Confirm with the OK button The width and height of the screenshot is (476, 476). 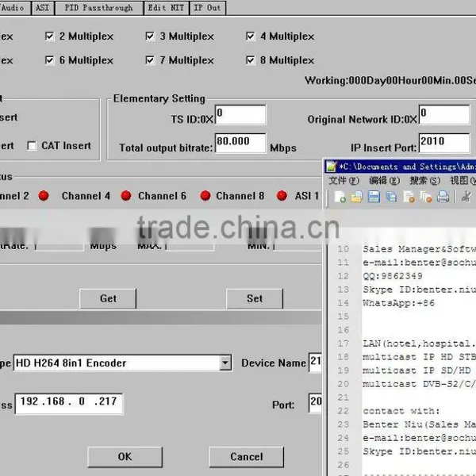pyautogui.click(x=125, y=457)
